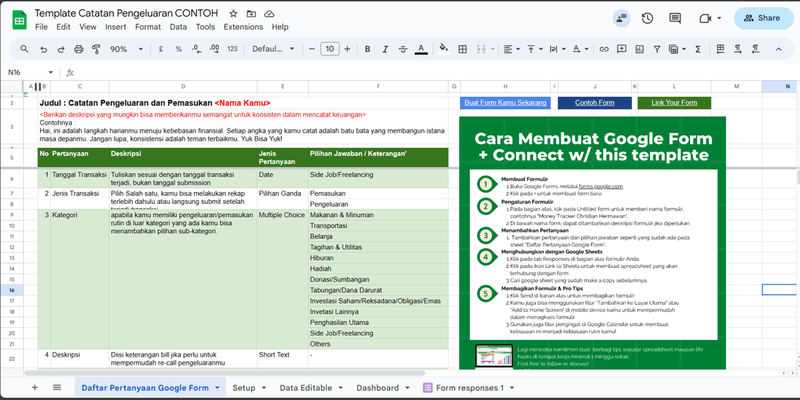Screen dimensions: 800x400
Task: Open the Insert menu
Action: click(116, 27)
